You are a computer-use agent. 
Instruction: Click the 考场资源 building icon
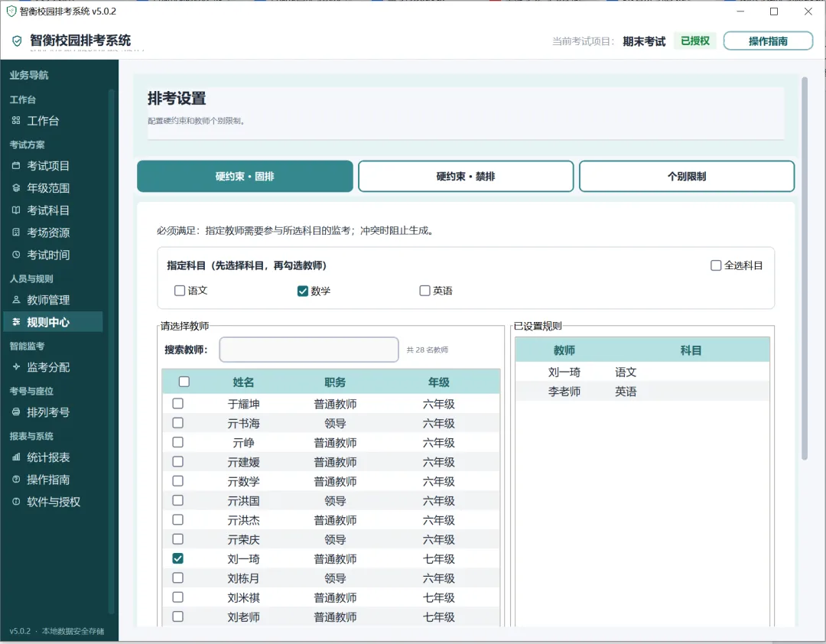[16, 233]
